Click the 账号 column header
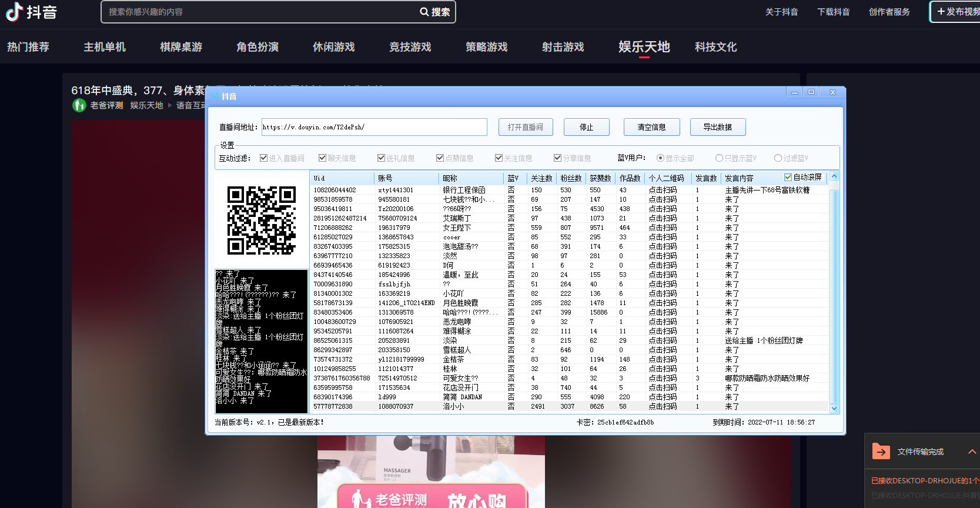This screenshot has width=980, height=508. click(x=406, y=178)
